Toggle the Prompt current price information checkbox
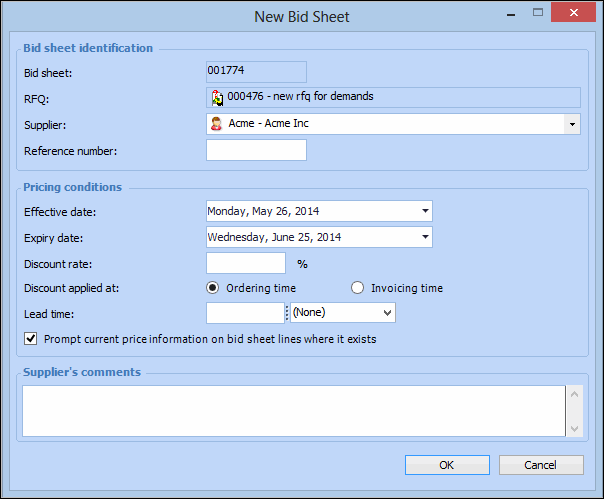The height and width of the screenshot is (499, 604). pos(30,339)
